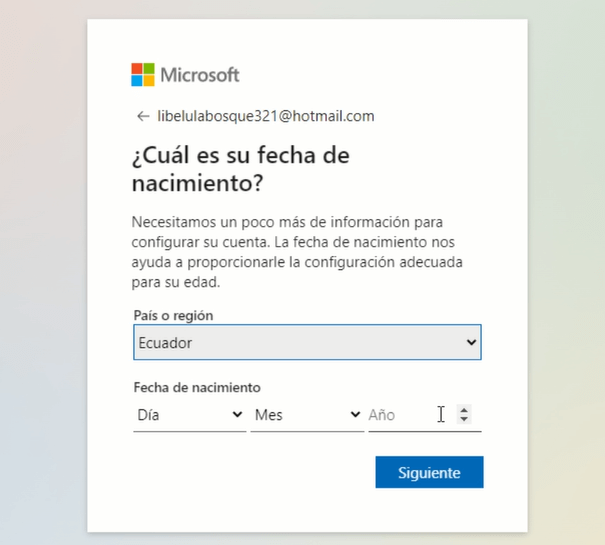Click the chevron arrow next to Día

coord(237,414)
